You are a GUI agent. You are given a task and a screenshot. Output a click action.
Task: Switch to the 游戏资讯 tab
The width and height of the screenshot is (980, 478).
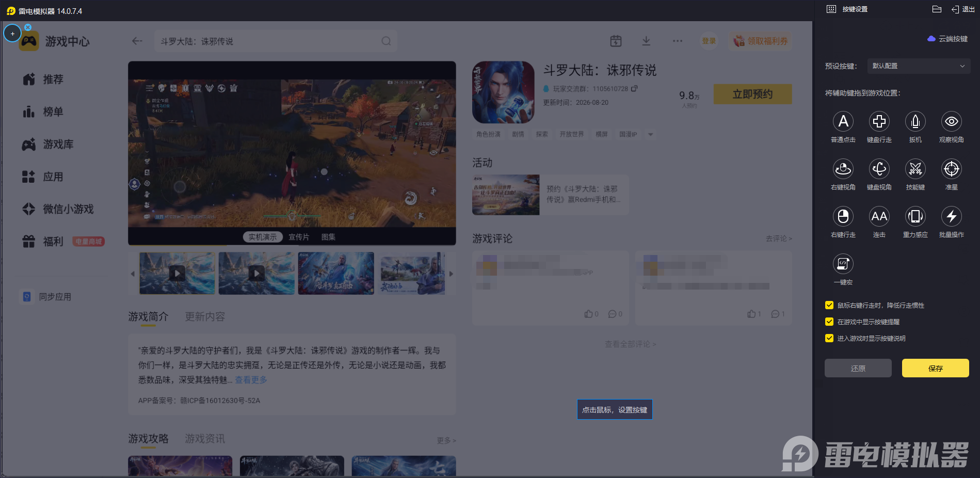point(205,438)
